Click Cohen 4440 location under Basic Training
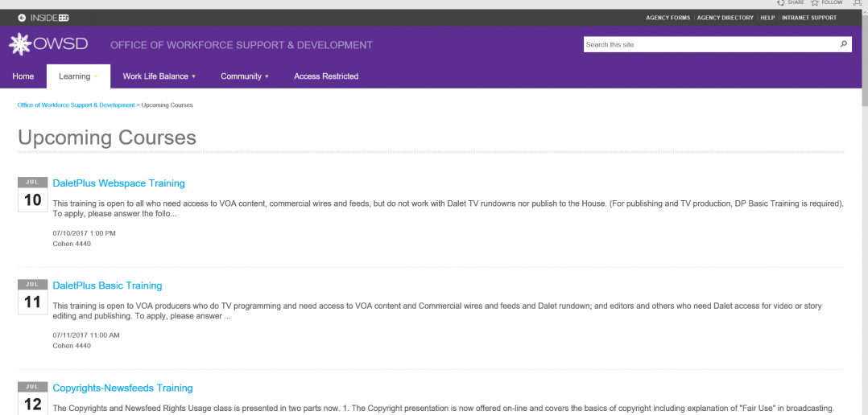This screenshot has height=415, width=868. [72, 345]
